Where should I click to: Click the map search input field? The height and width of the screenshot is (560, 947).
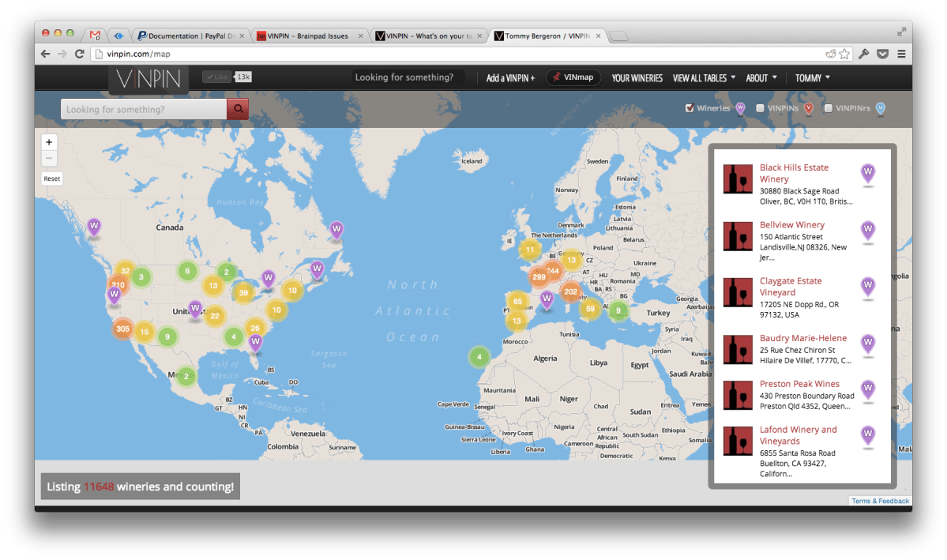click(144, 109)
